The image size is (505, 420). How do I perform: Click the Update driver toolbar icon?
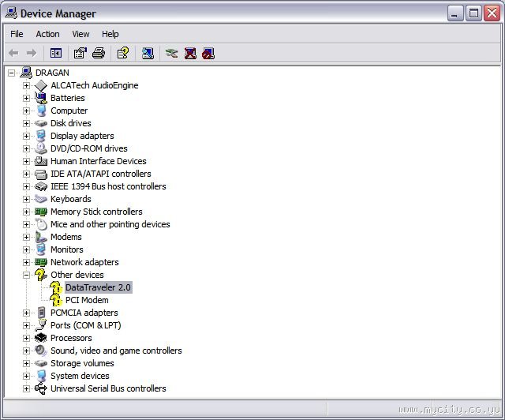(x=172, y=53)
